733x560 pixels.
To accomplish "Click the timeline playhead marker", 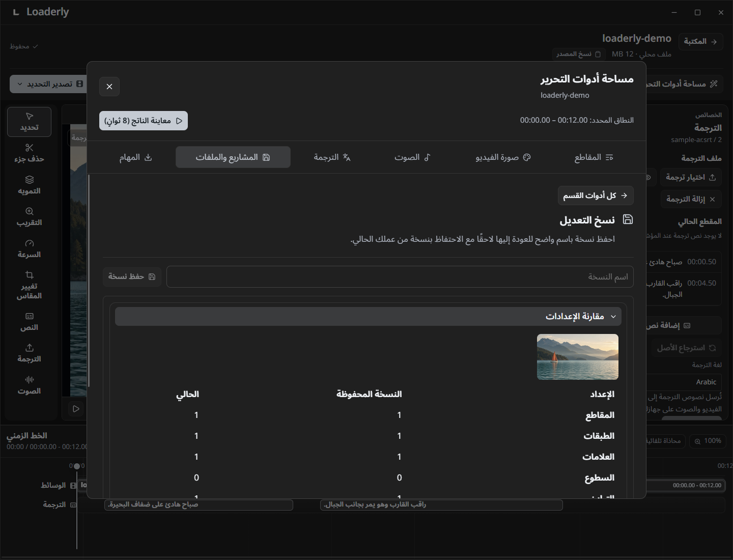I will [77, 466].
